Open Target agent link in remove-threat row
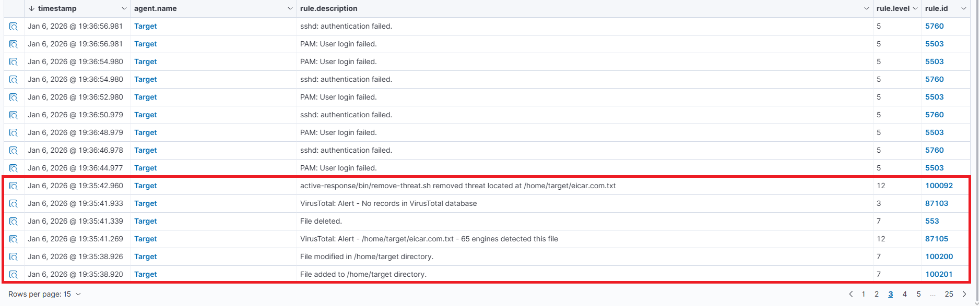 [x=145, y=186]
